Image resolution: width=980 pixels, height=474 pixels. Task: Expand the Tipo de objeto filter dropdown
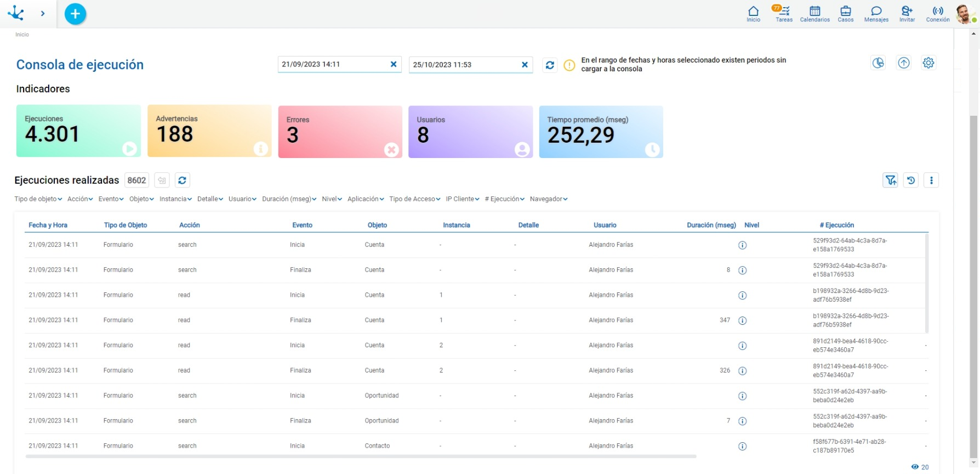tap(38, 199)
